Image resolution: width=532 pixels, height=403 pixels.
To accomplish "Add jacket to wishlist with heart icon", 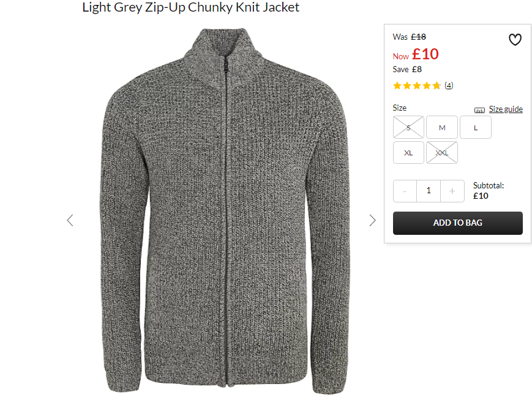I will [515, 40].
